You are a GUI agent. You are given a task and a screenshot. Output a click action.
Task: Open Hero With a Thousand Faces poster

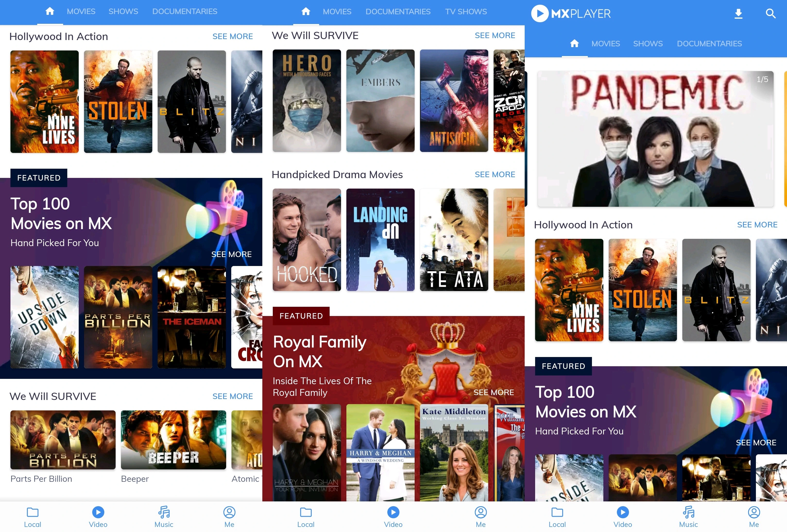307,100
